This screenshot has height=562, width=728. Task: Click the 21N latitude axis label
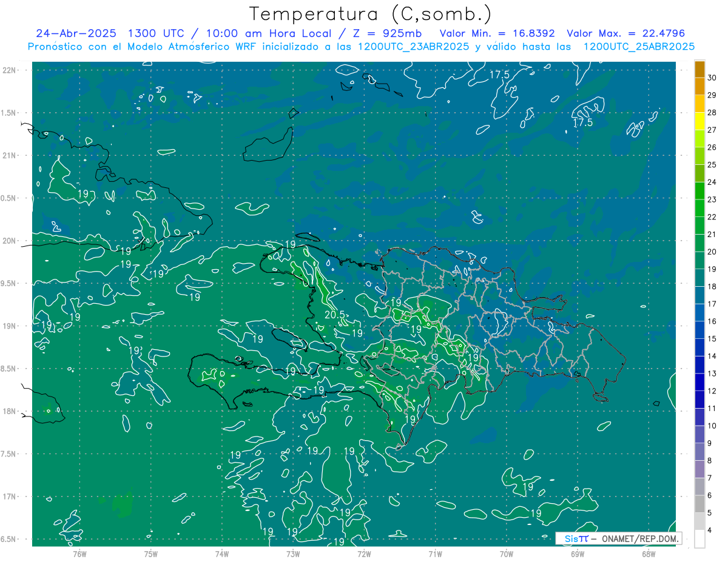[8, 155]
